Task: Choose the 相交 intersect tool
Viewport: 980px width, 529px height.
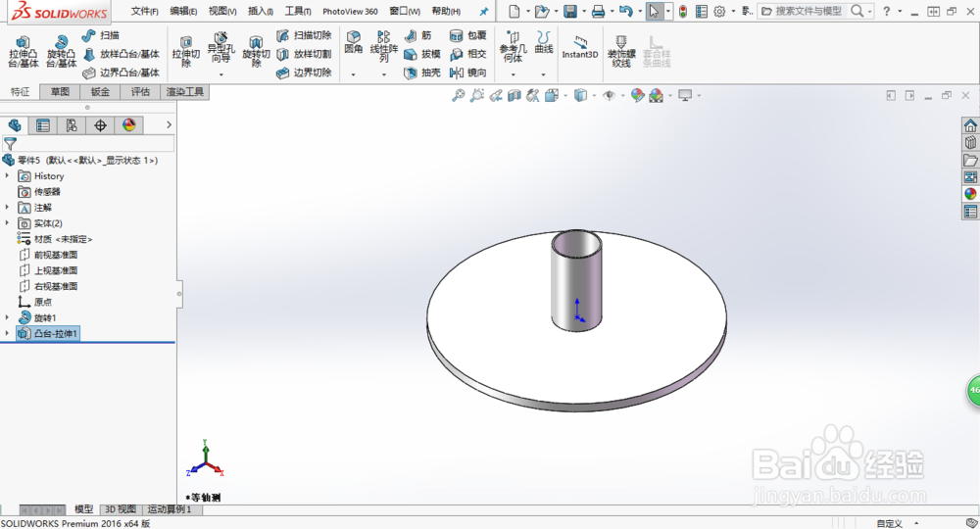Action: 468,54
